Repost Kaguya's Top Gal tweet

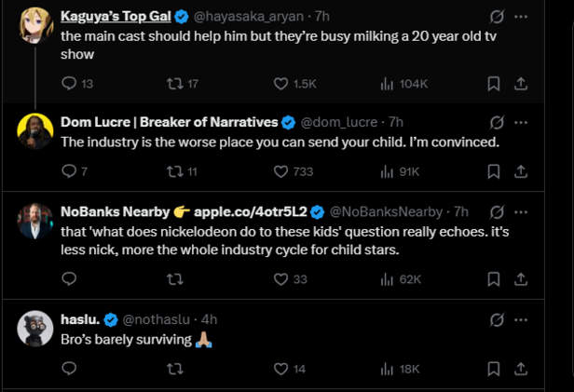(171, 85)
